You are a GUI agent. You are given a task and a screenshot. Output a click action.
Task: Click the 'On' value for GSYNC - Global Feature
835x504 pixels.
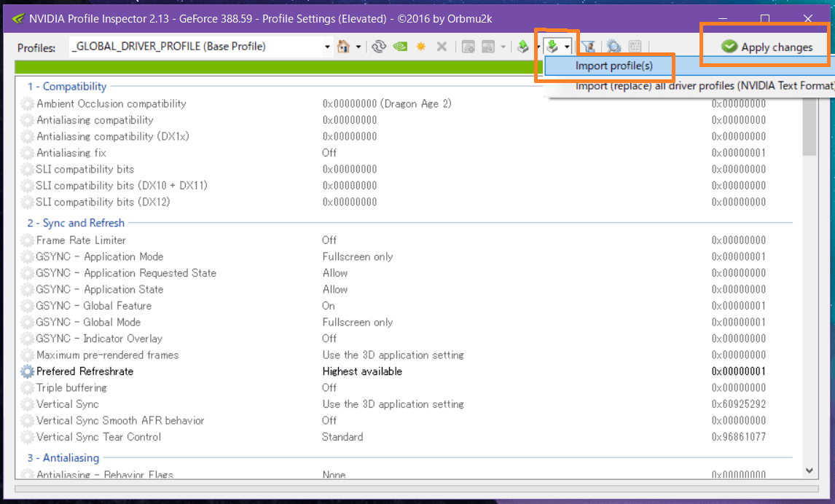coord(328,306)
